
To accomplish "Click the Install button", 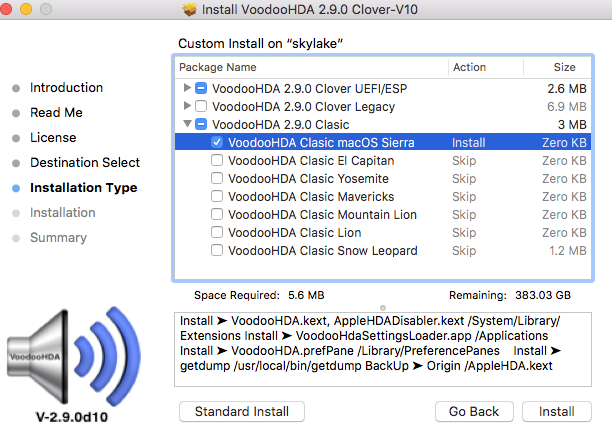I will (x=556, y=411).
